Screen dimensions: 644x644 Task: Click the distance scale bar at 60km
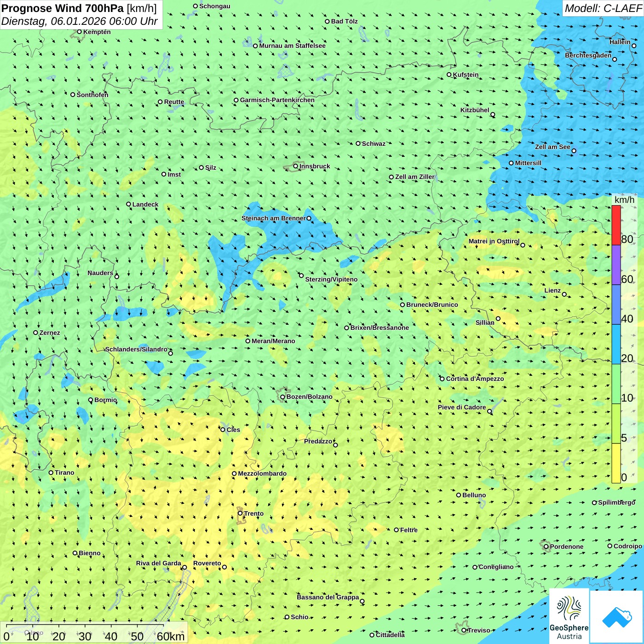pos(163,636)
